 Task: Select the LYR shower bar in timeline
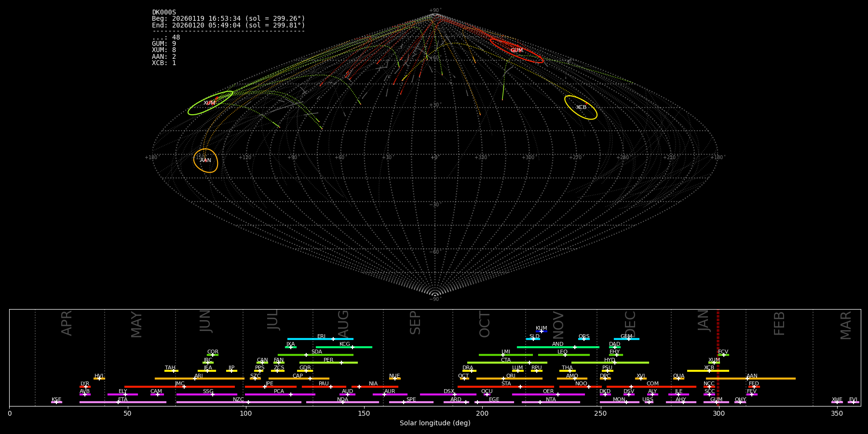[x=85, y=386]
